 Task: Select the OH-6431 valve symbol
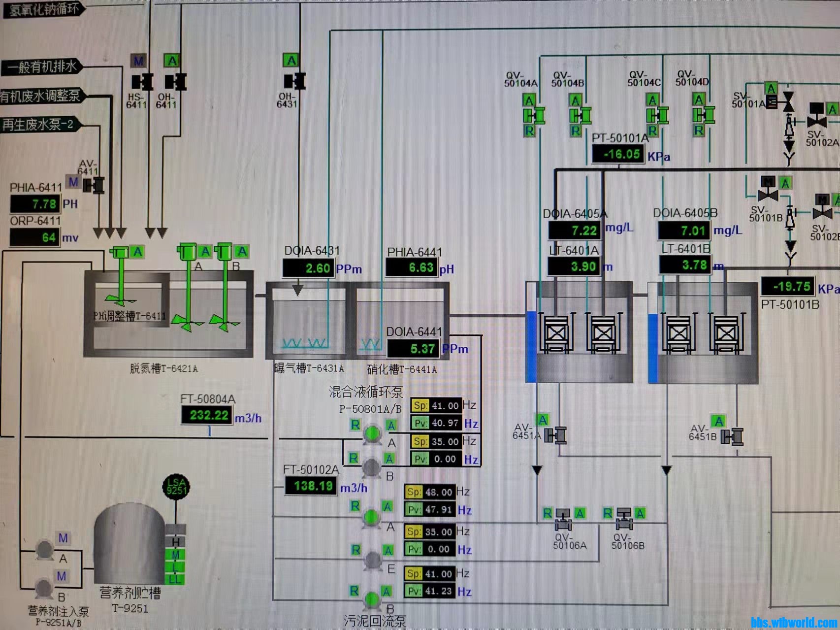(294, 81)
